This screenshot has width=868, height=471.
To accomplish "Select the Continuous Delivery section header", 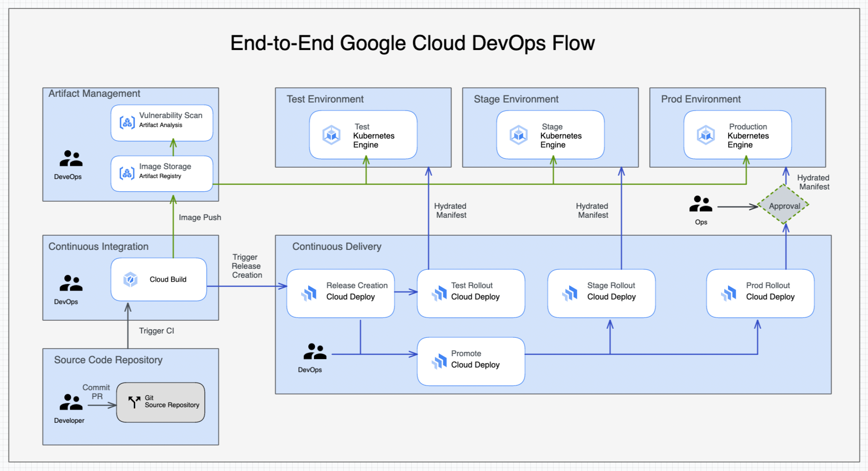I will click(x=337, y=246).
